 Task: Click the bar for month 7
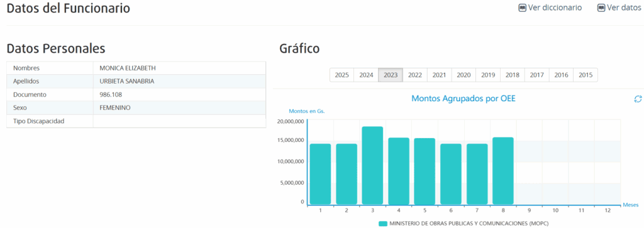pos(477,174)
